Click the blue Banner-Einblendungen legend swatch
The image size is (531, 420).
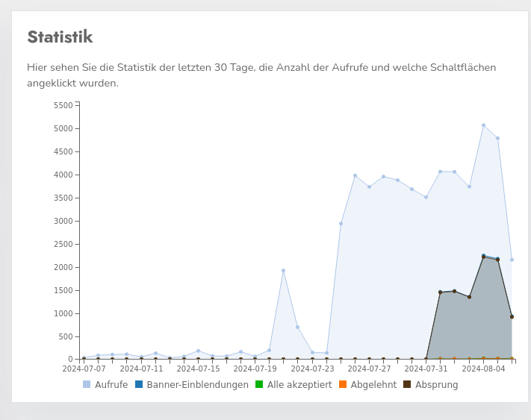(x=139, y=385)
